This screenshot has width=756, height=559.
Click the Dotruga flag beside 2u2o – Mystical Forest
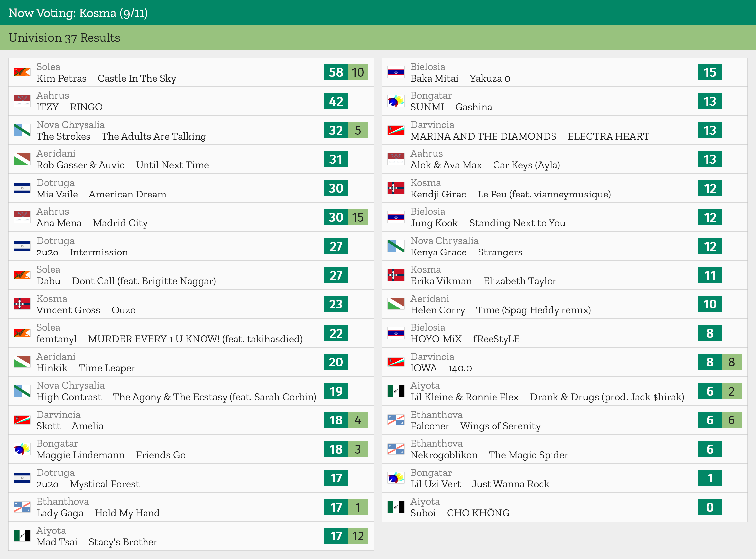click(22, 478)
